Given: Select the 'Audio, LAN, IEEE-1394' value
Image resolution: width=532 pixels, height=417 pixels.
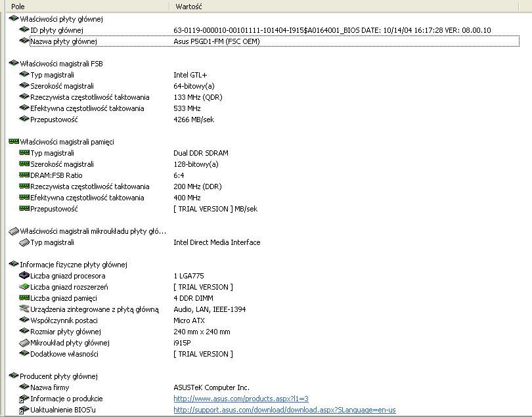Looking at the screenshot, I should (x=210, y=309).
